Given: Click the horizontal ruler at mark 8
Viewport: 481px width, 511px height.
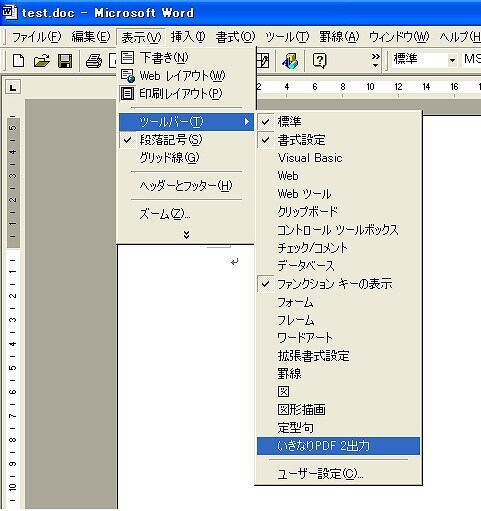Looking at the screenshot, I should click(343, 87).
